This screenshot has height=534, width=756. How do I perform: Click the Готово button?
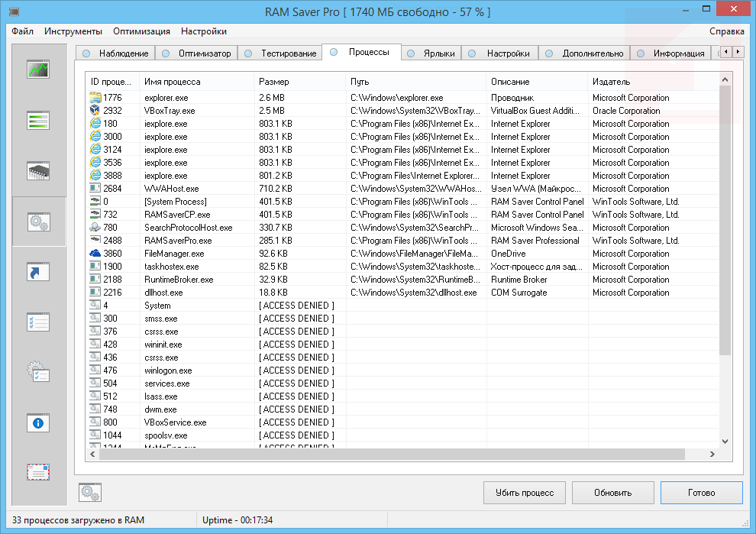pos(702,493)
